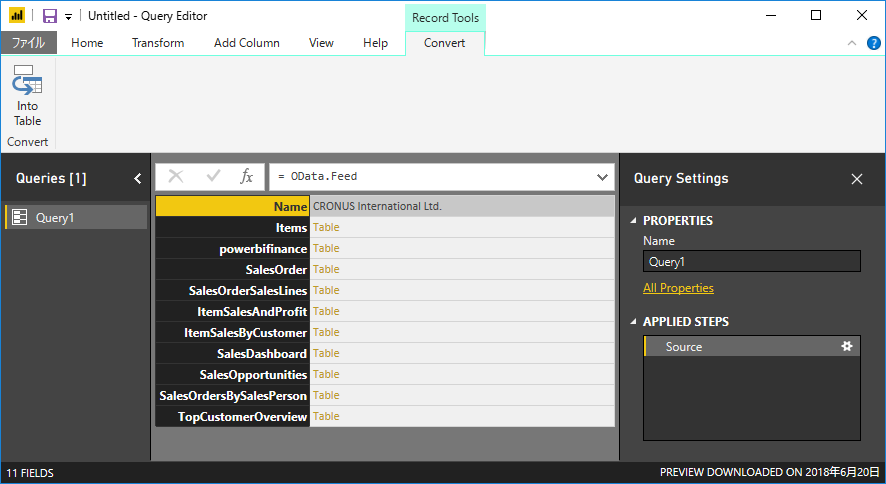Collapse the PROPERTIES section triangle
This screenshot has width=886, height=484.
click(x=633, y=221)
